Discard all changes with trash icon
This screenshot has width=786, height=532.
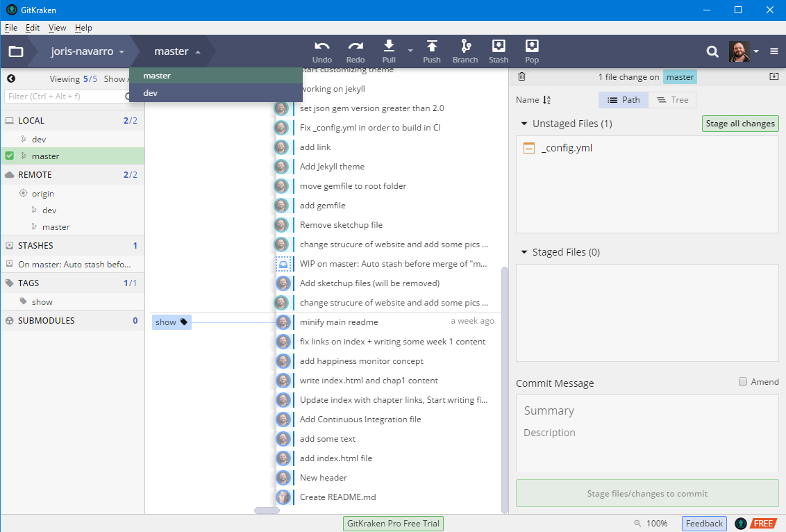tap(522, 76)
